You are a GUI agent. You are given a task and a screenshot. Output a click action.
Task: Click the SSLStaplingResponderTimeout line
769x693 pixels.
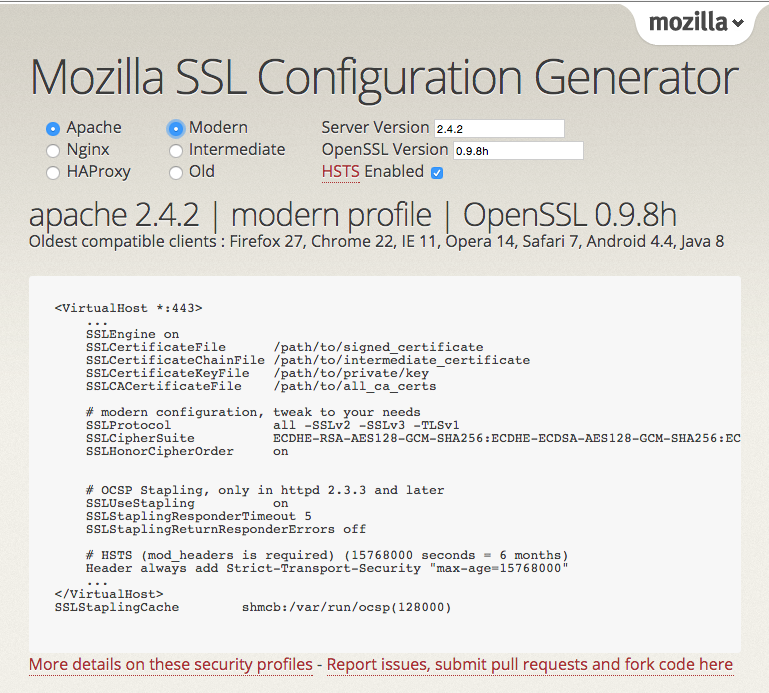tap(199, 516)
